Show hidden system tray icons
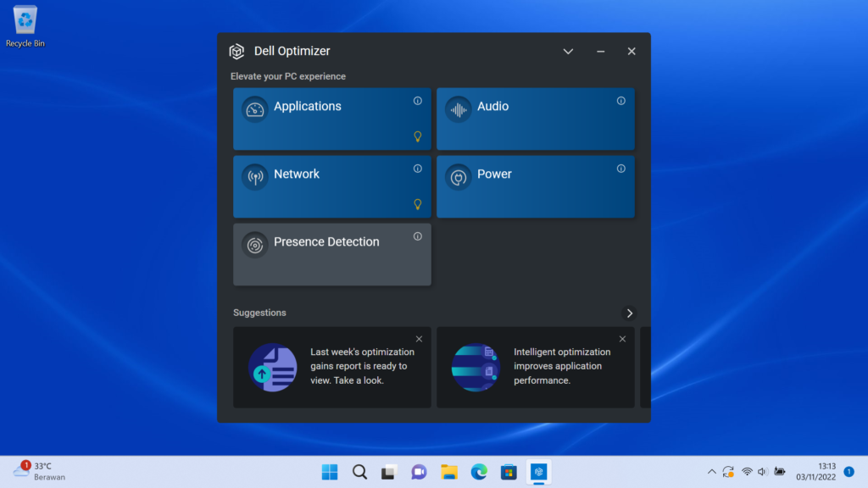The image size is (868, 488). [x=712, y=472]
